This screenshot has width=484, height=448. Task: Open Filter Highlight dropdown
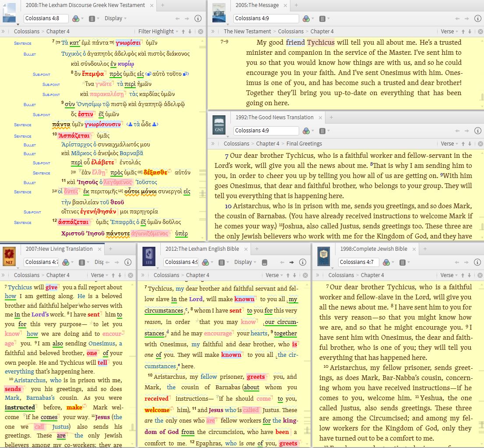[158, 32]
